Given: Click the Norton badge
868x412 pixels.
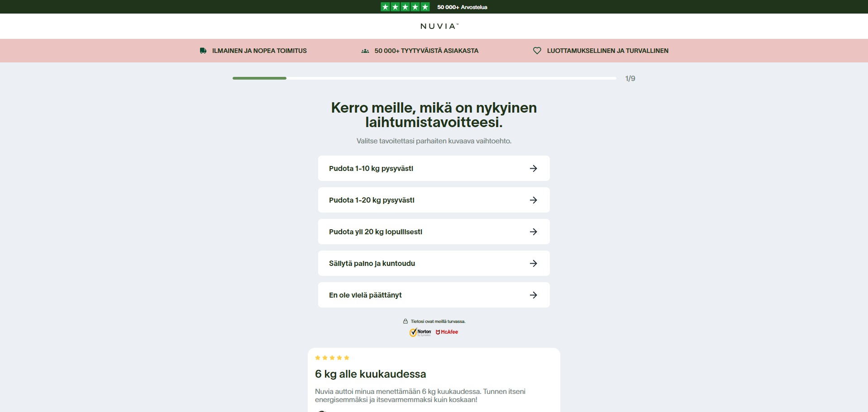Looking at the screenshot, I should click(420, 332).
